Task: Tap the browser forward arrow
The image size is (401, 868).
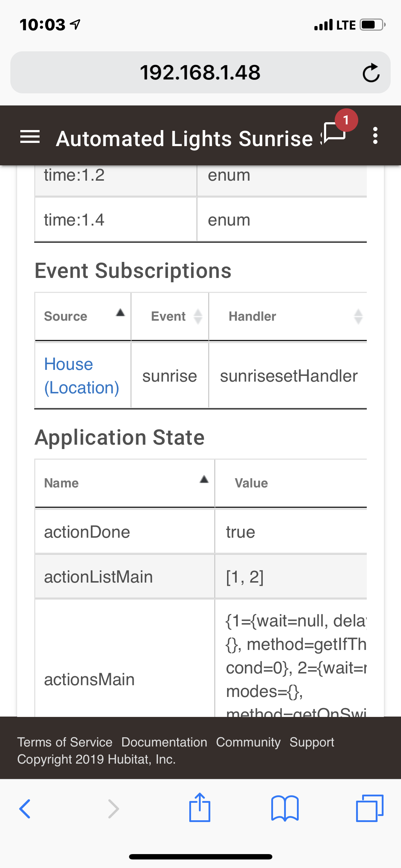Action: [113, 808]
